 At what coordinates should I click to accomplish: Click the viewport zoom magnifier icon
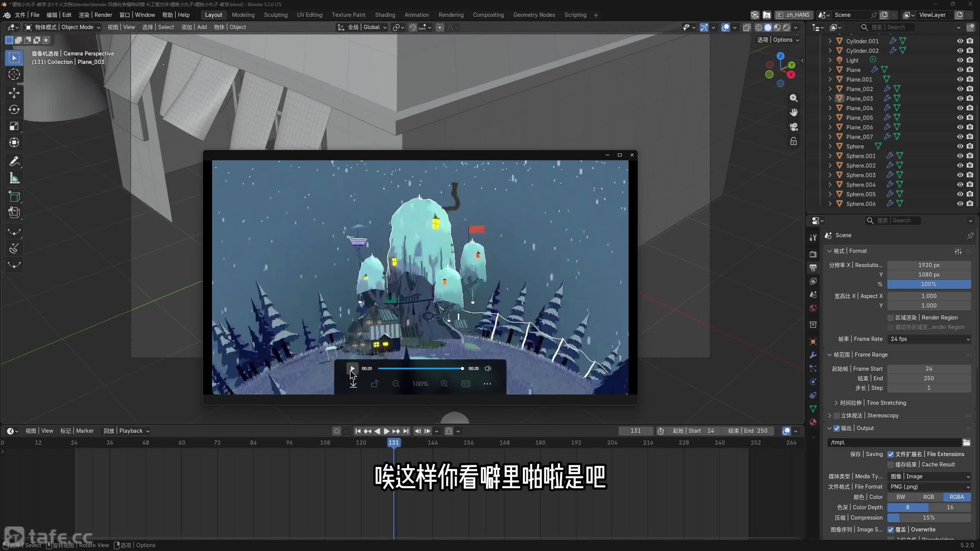pos(794,98)
